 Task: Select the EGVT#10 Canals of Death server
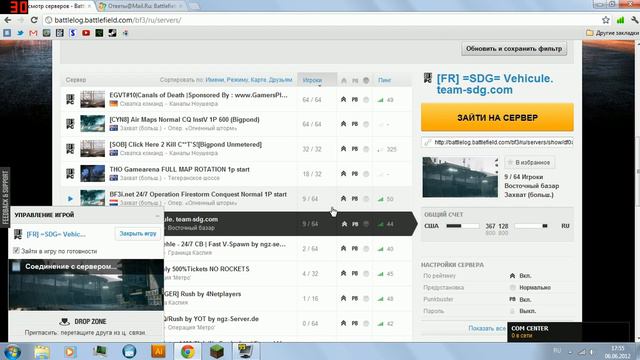[x=237, y=99]
